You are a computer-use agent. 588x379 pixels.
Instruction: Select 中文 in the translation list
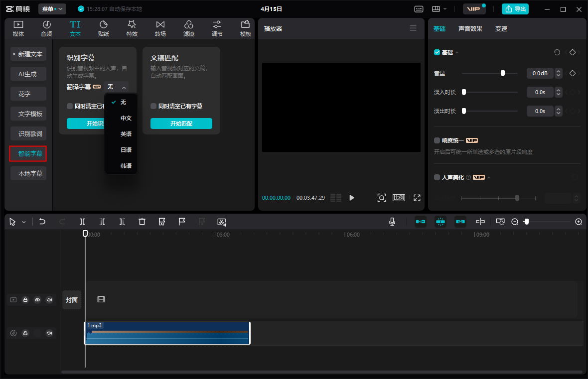coord(126,118)
